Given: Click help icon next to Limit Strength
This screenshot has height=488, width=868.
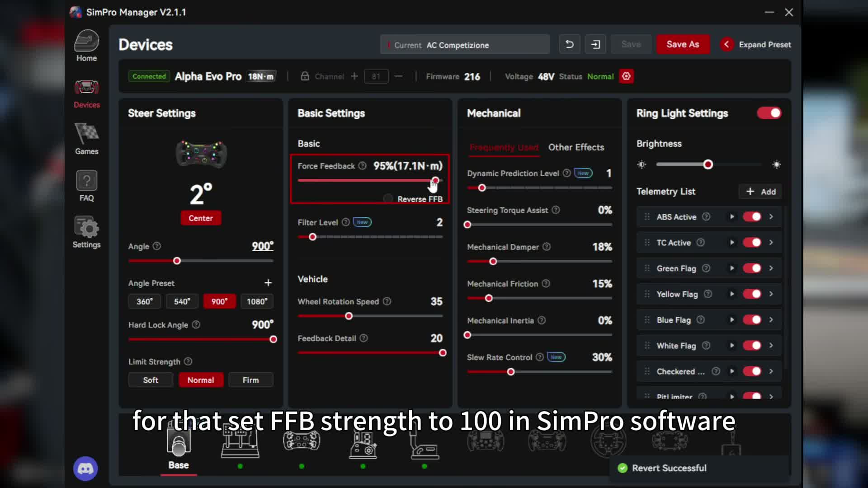Looking at the screenshot, I should 188,361.
